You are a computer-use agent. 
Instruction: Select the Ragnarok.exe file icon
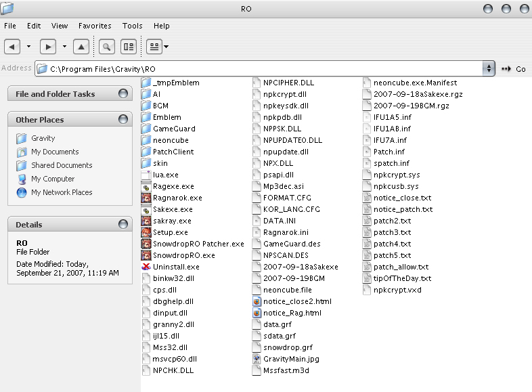[146, 198]
